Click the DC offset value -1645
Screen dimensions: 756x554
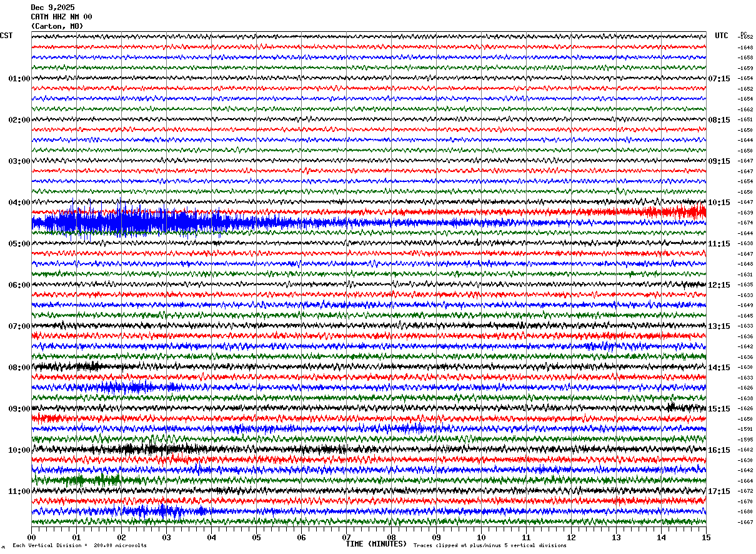click(x=745, y=316)
